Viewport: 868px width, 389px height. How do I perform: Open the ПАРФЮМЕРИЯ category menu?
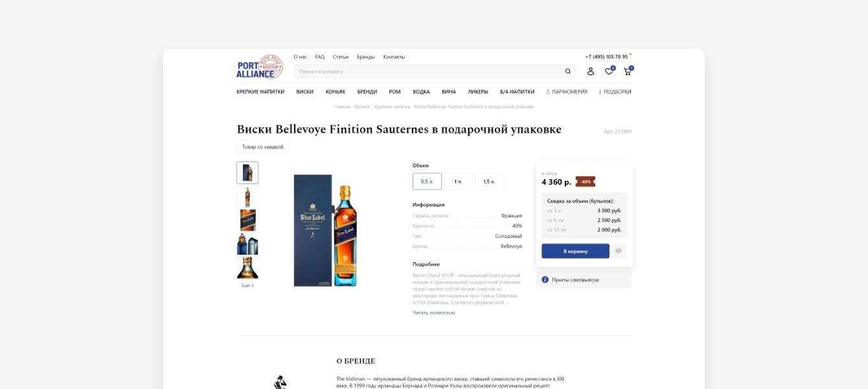(x=567, y=92)
